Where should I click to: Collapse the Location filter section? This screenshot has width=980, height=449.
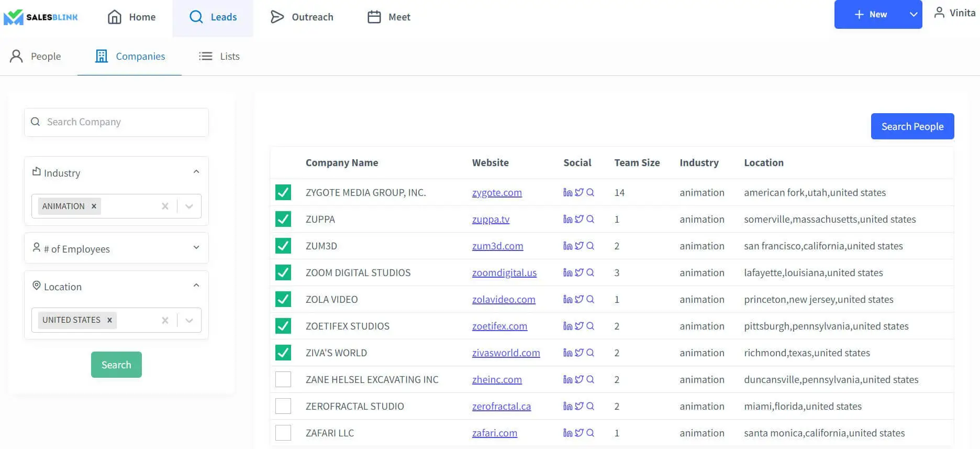pyautogui.click(x=196, y=286)
